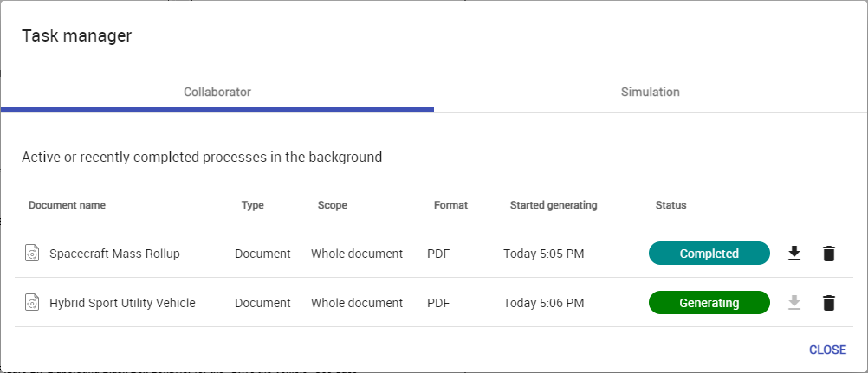
Task: Select the Spacecraft Mass Rollup name text
Action: click(114, 254)
